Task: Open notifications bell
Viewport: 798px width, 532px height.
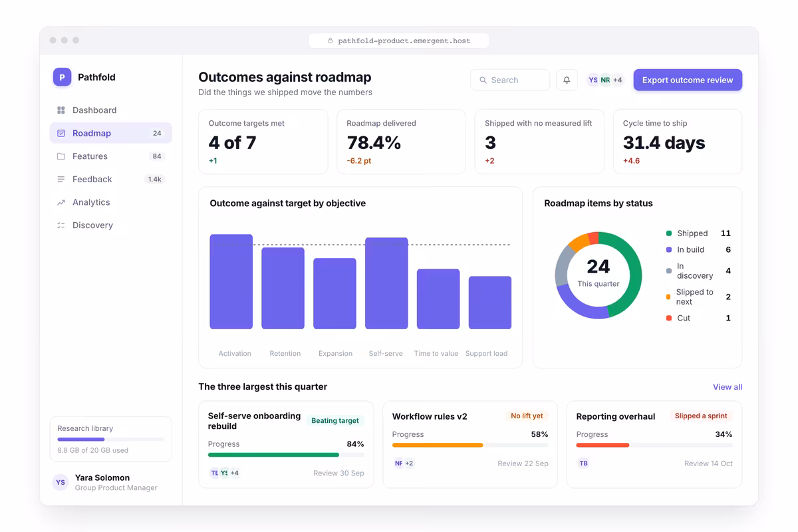Action: click(567, 80)
